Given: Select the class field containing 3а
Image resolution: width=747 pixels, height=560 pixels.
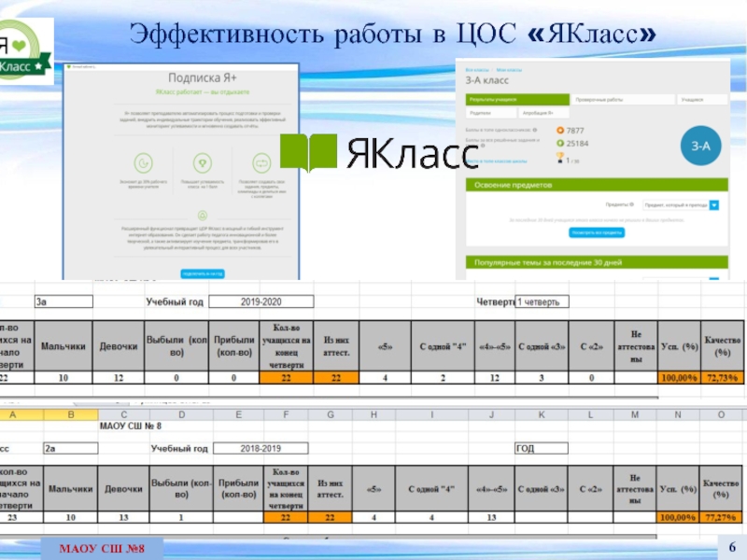Looking at the screenshot, I should coord(63,301).
